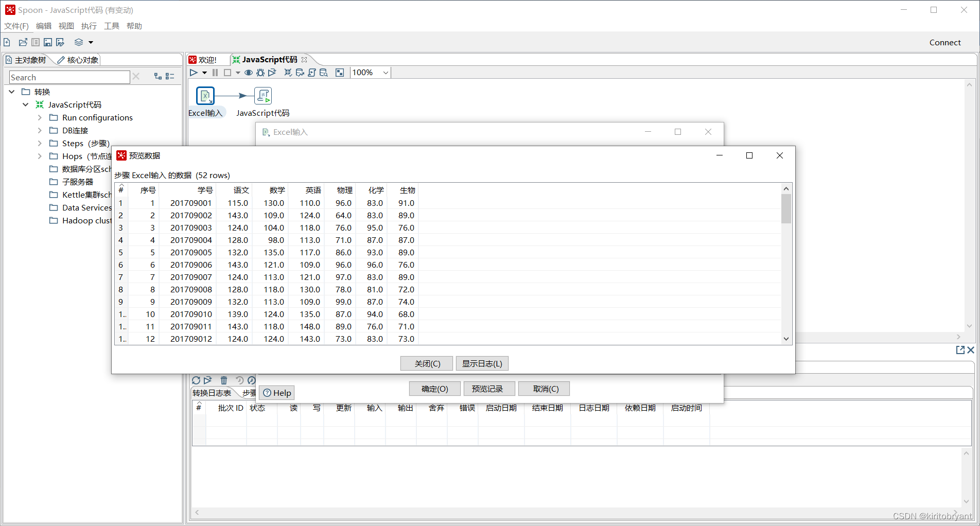Open the Preview eye icon on toolbar
The height and width of the screenshot is (526, 980).
[x=249, y=73]
